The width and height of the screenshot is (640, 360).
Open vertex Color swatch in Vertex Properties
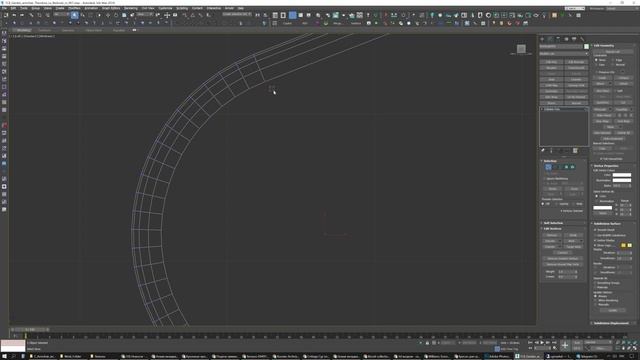[x=622, y=175]
